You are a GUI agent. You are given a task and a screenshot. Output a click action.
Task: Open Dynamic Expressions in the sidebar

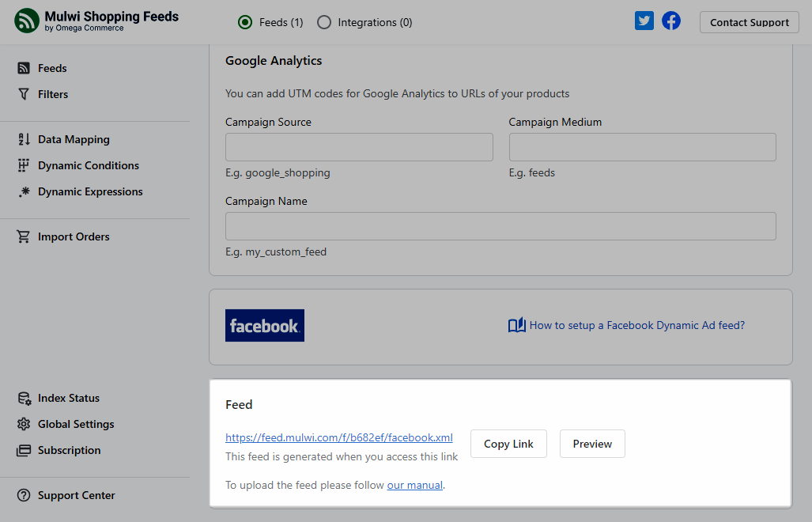(90, 191)
